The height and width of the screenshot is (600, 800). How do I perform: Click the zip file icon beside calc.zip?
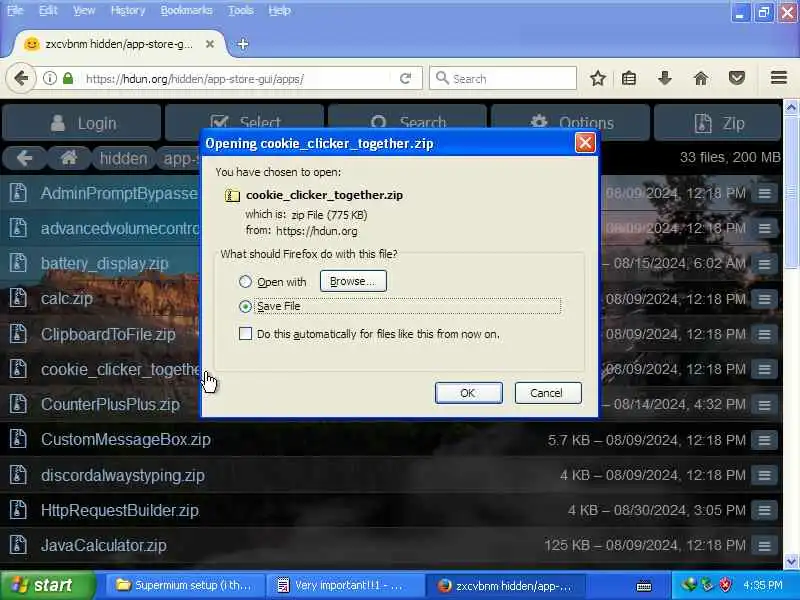pos(18,298)
